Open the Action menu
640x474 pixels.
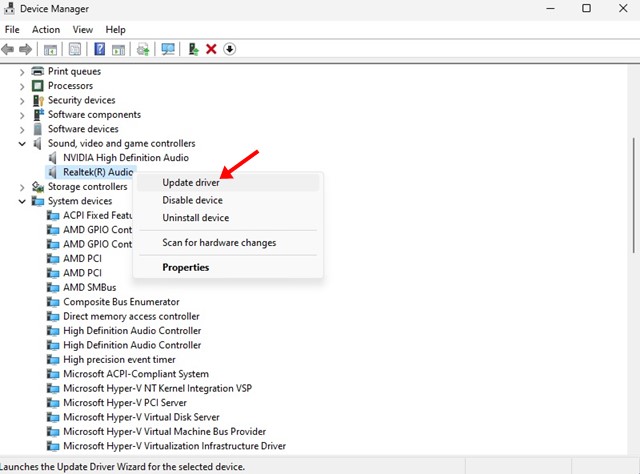(x=46, y=30)
